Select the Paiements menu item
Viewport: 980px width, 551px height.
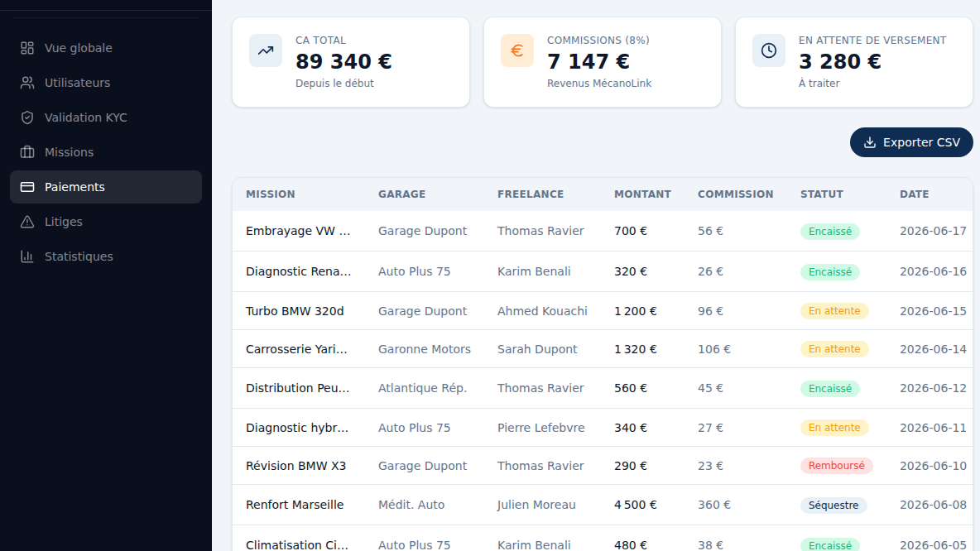(x=106, y=187)
